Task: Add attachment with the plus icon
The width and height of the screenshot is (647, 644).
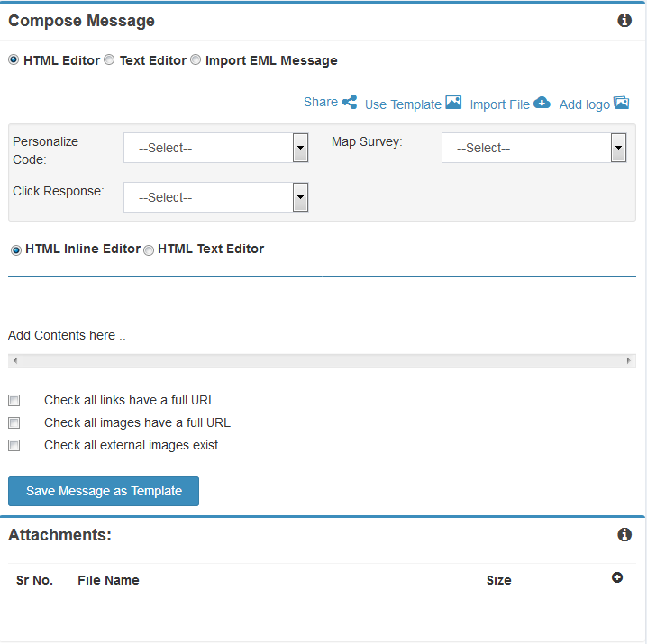Action: click(617, 577)
